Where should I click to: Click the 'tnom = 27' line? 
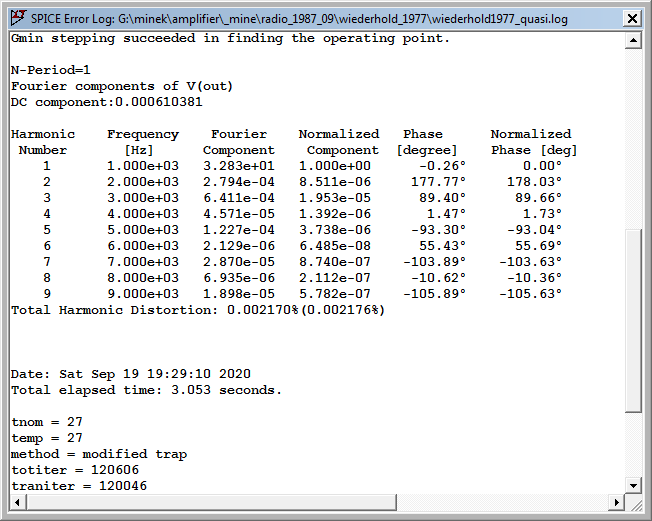click(47, 422)
